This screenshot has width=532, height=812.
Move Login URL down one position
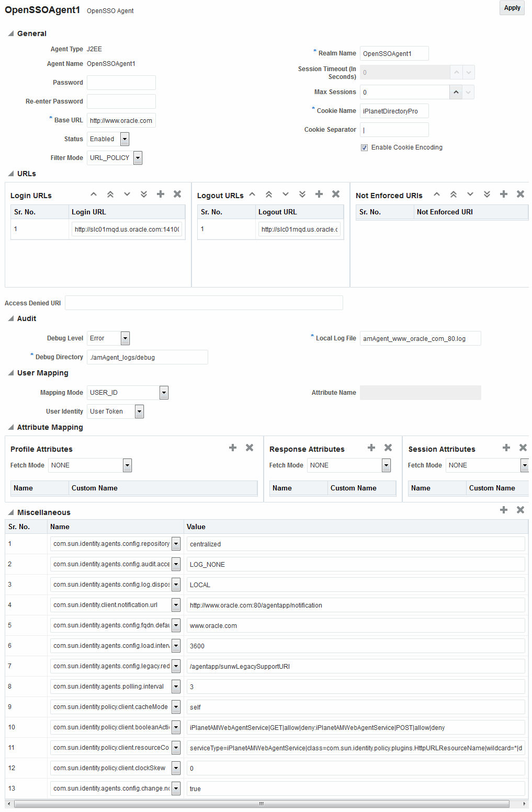pos(127,194)
